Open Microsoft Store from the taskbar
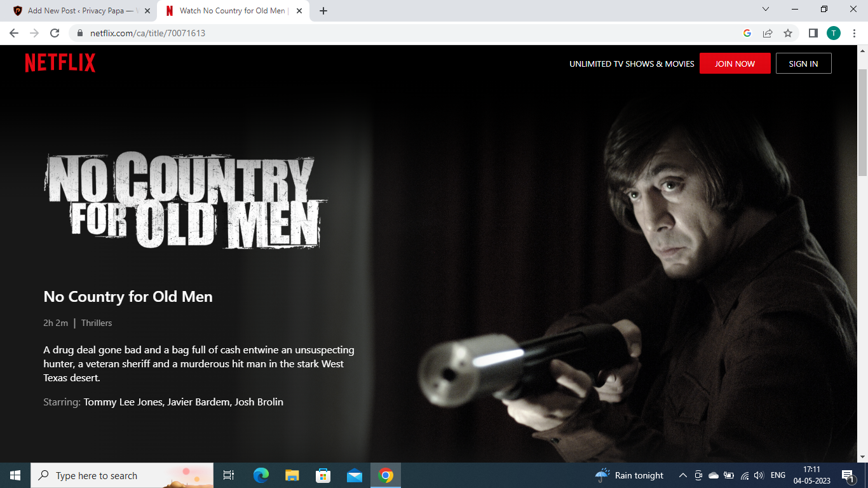Image resolution: width=868 pixels, height=488 pixels. [323, 475]
